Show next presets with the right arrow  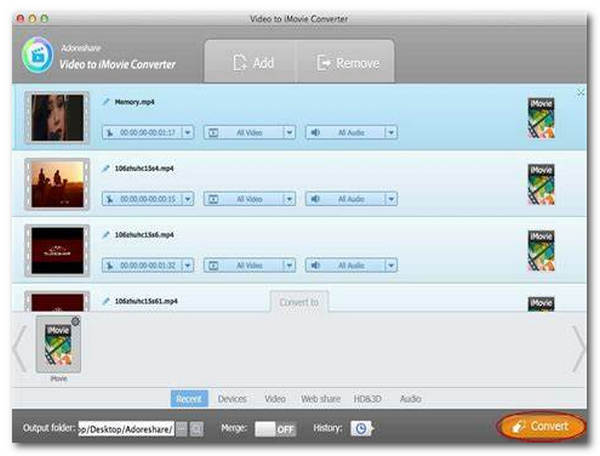(579, 348)
